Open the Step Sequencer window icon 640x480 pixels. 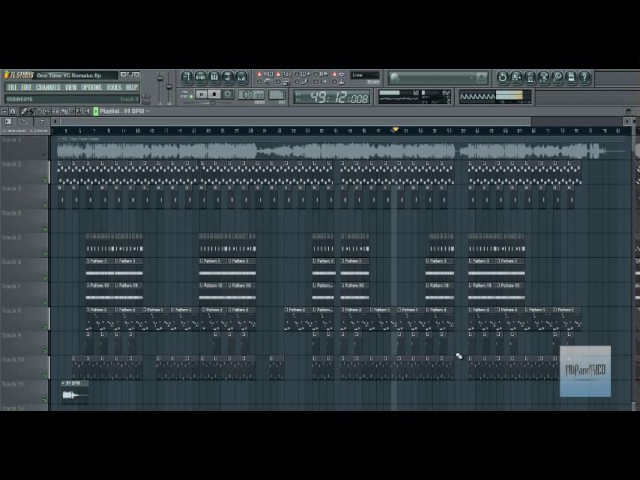tap(200, 77)
